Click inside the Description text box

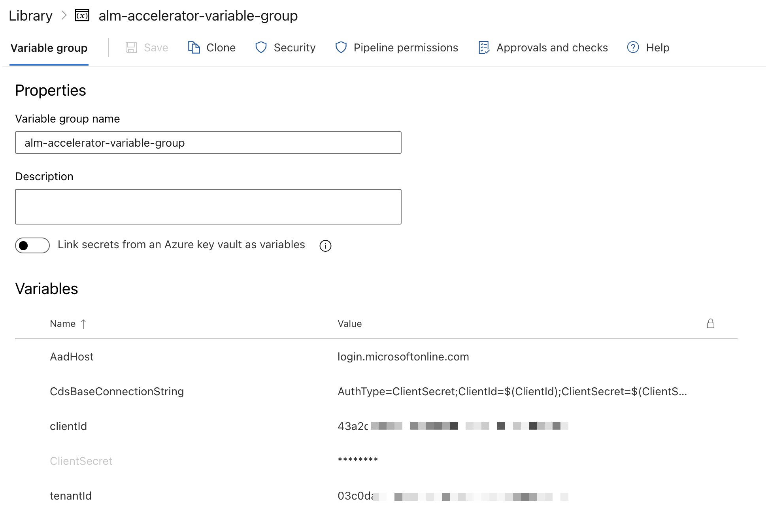(208, 206)
